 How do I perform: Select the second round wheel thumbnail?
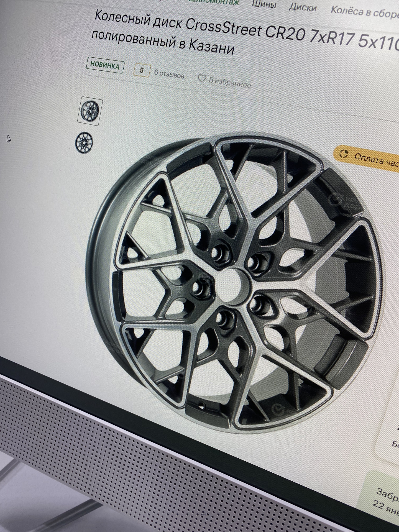click(85, 143)
